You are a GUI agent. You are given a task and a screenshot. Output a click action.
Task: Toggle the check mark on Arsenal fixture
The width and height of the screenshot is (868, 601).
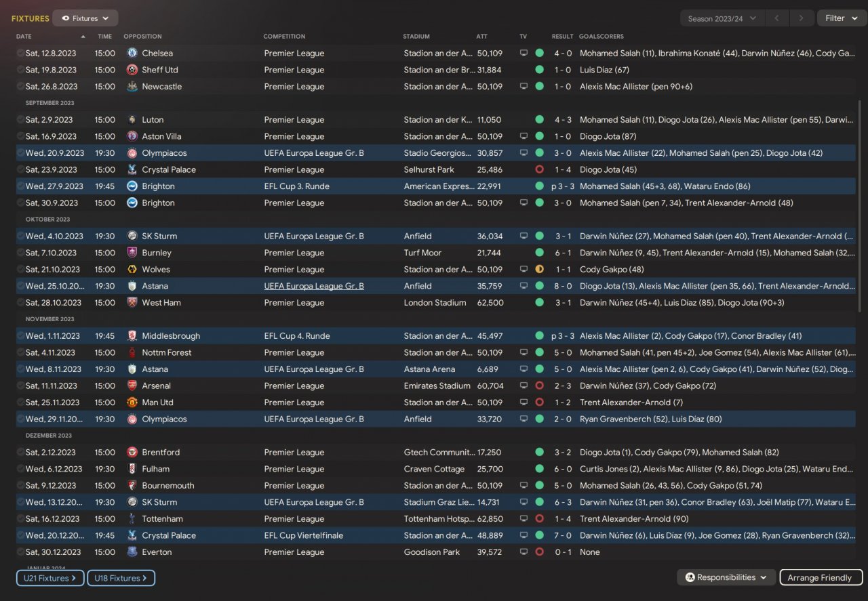pyautogui.click(x=20, y=386)
